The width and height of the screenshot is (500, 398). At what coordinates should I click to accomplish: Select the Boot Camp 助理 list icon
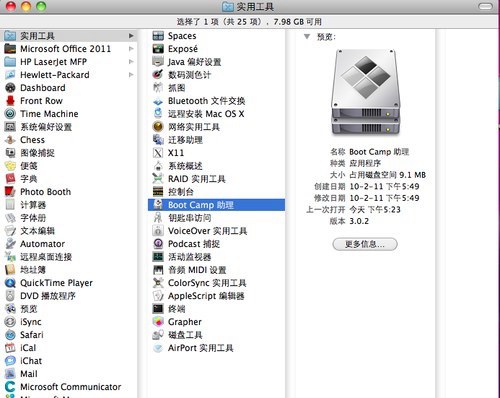pos(158,205)
